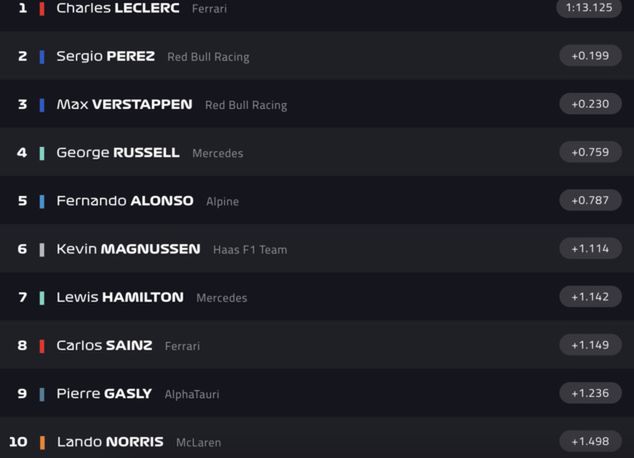Open Max Verstappen driver name
This screenshot has width=634, height=458.
(x=124, y=104)
